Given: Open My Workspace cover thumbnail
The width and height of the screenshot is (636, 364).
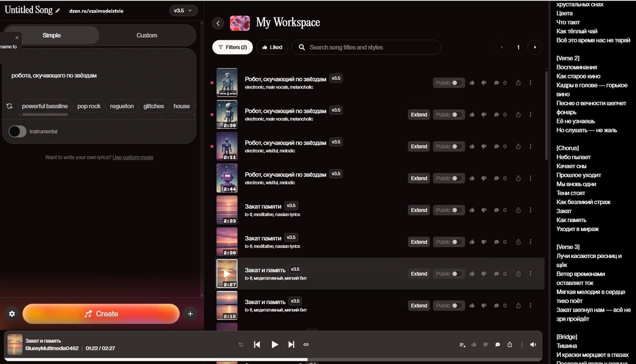Looking at the screenshot, I should (240, 23).
